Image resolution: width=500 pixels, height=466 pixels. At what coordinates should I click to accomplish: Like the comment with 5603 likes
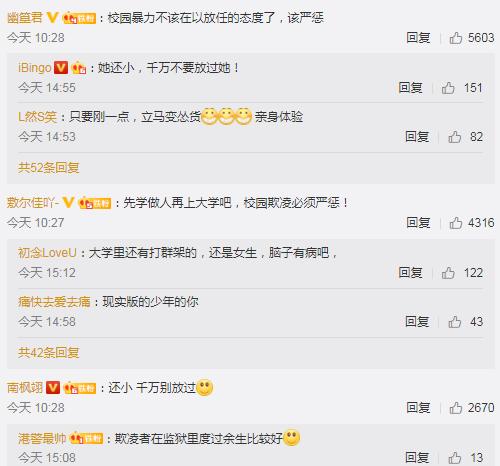click(455, 38)
